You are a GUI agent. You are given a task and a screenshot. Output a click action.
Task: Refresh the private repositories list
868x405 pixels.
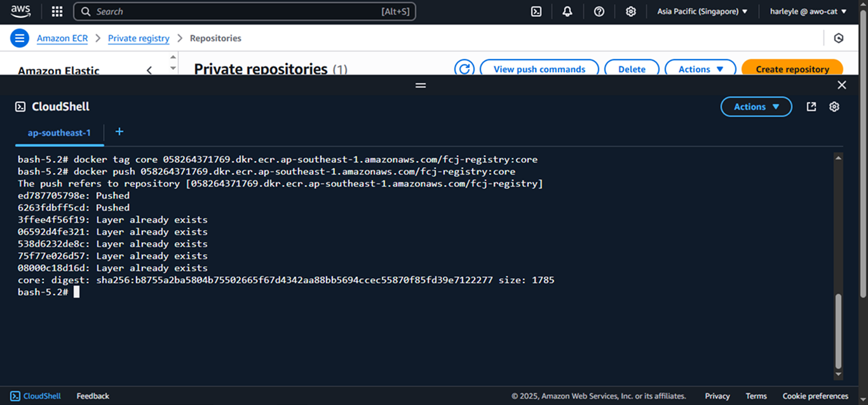click(465, 69)
